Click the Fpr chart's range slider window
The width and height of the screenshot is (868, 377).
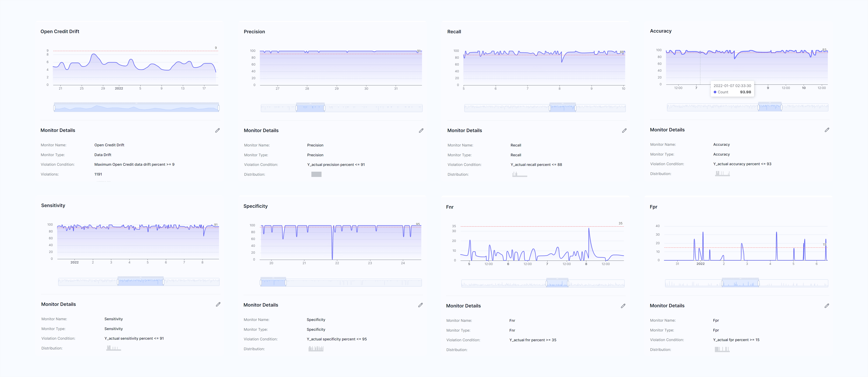(x=740, y=283)
